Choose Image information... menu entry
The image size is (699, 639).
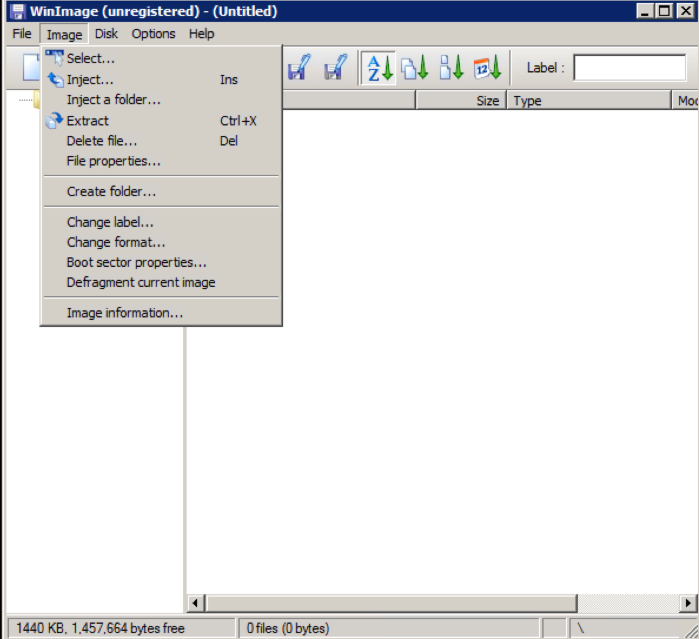[x=161, y=313]
